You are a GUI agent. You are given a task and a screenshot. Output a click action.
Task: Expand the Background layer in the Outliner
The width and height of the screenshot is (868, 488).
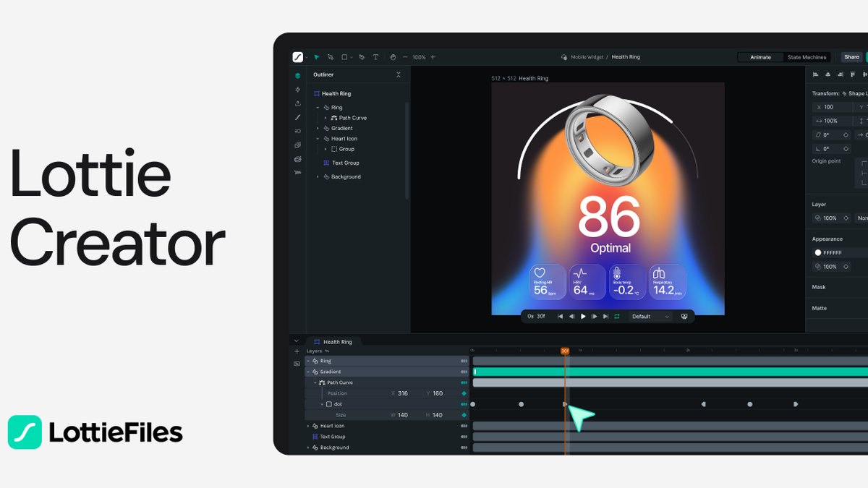318,176
